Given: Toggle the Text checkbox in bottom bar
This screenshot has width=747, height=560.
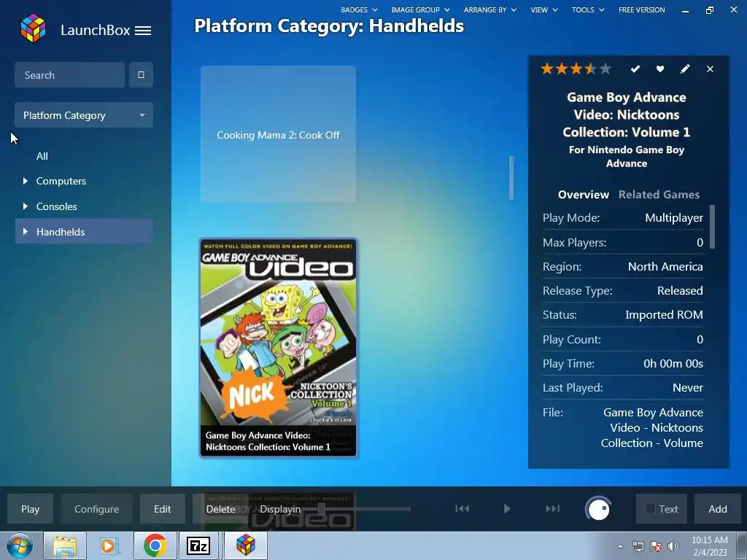Looking at the screenshot, I should coord(650,508).
